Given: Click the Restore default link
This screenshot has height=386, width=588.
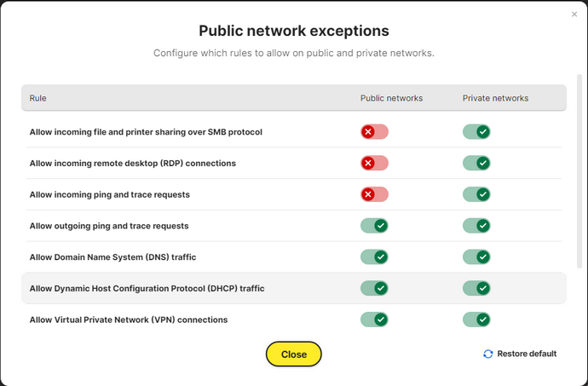Looking at the screenshot, I should coord(527,354).
